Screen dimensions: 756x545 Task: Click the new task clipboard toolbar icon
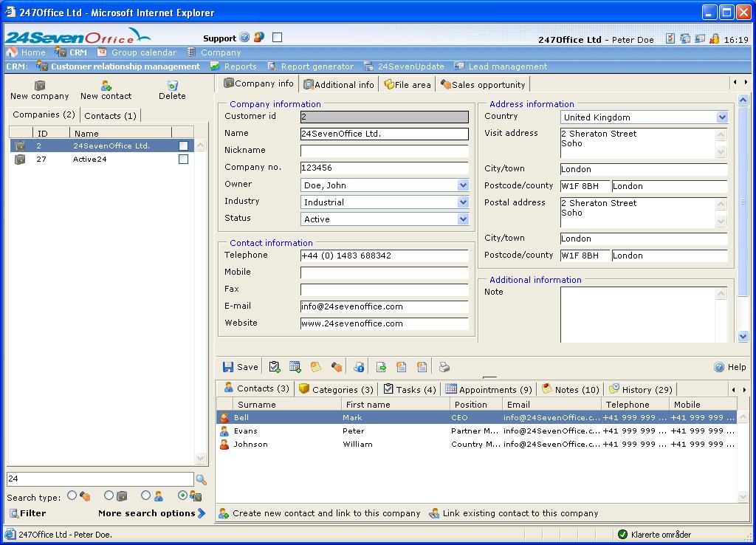tap(275, 367)
